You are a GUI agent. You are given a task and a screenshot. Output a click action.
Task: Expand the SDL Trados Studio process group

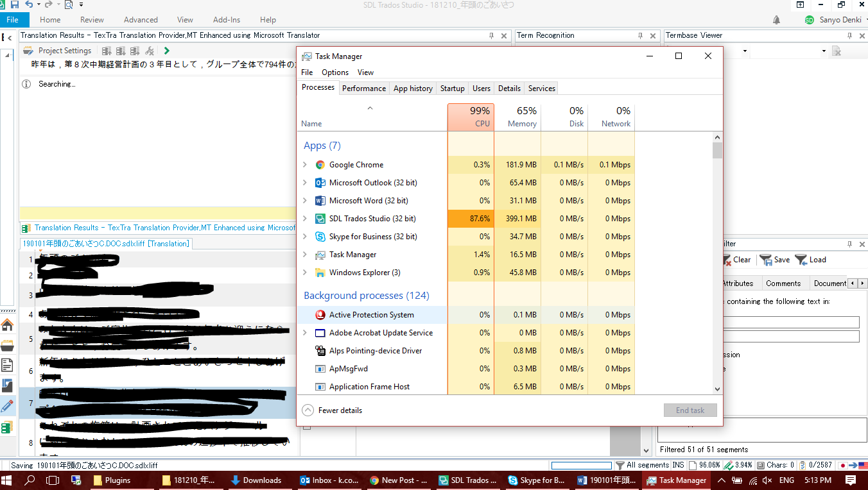[x=305, y=219]
